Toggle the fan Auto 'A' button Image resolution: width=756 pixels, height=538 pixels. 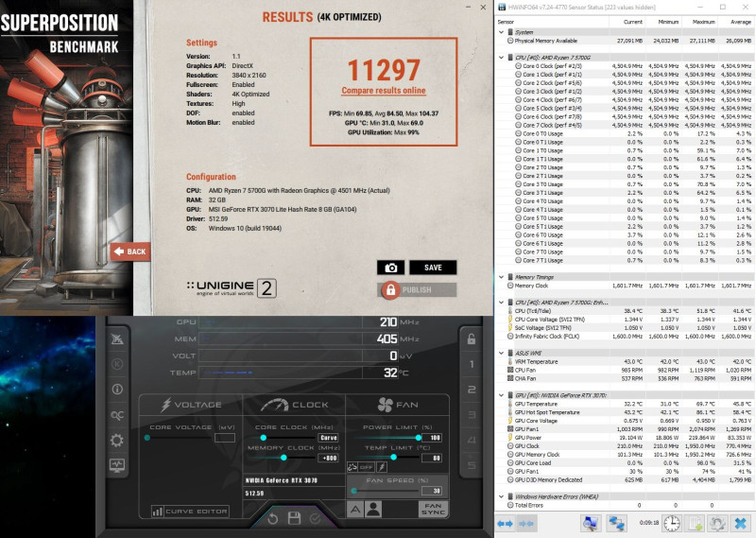[x=355, y=509]
